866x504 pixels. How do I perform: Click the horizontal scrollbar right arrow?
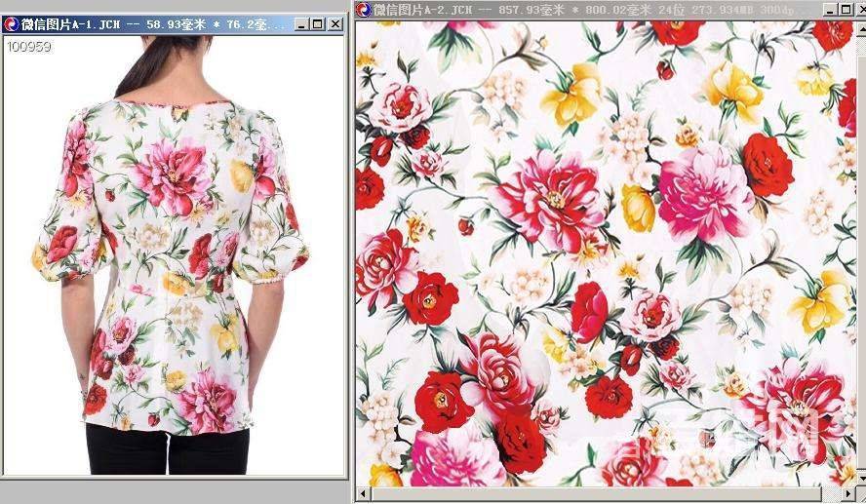(x=848, y=495)
